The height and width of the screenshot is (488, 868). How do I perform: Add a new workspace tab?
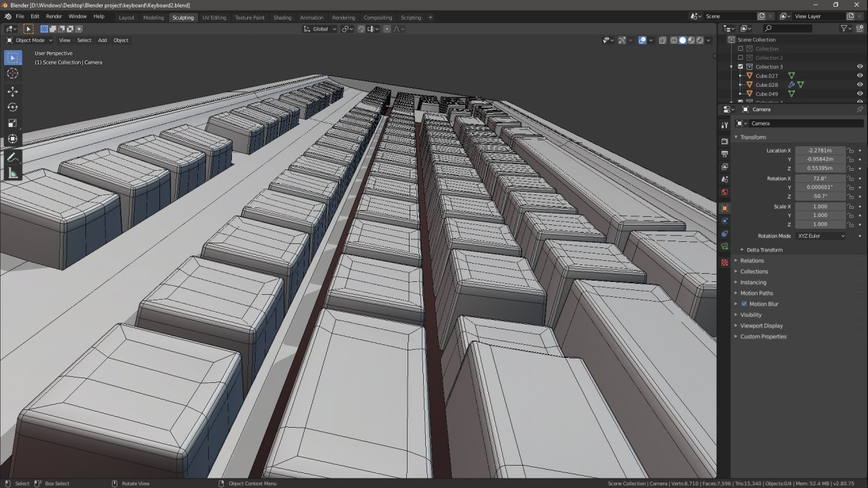click(x=430, y=17)
